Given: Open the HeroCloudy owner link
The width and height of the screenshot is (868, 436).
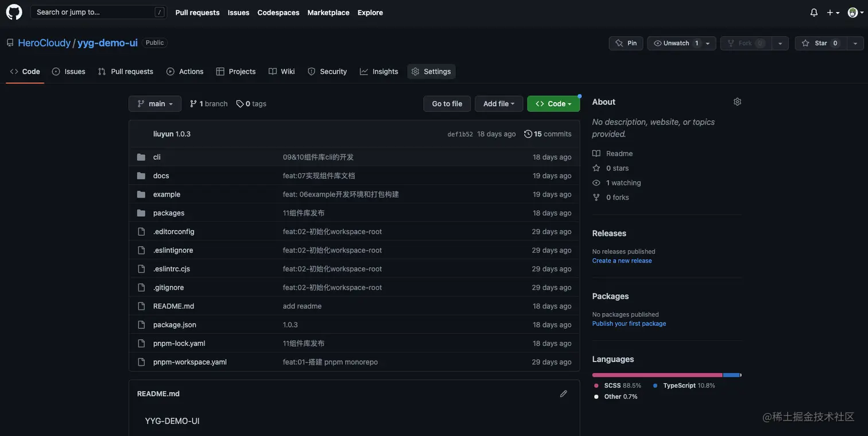Looking at the screenshot, I should coord(44,43).
